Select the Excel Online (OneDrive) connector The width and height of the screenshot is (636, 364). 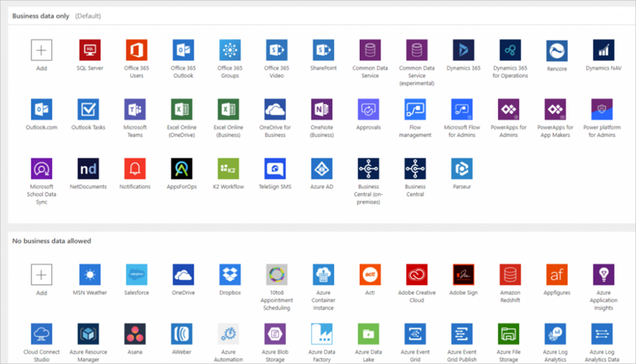tap(181, 109)
